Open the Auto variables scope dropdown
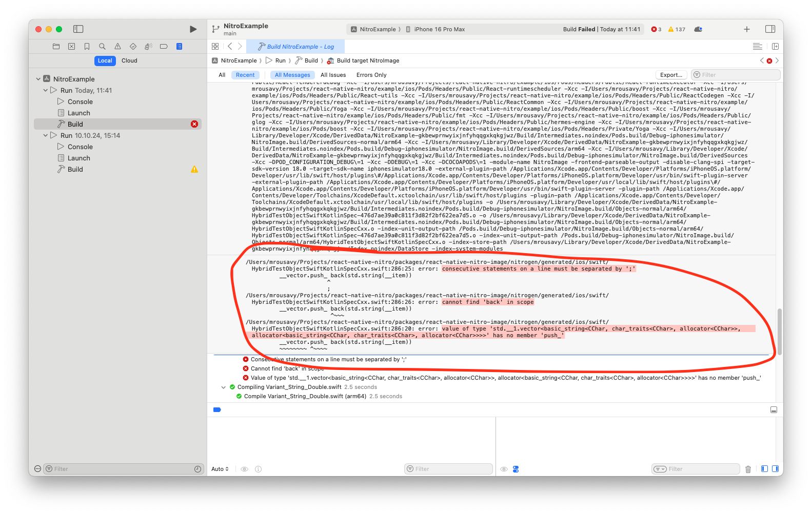The width and height of the screenshot is (812, 514). [x=220, y=469]
